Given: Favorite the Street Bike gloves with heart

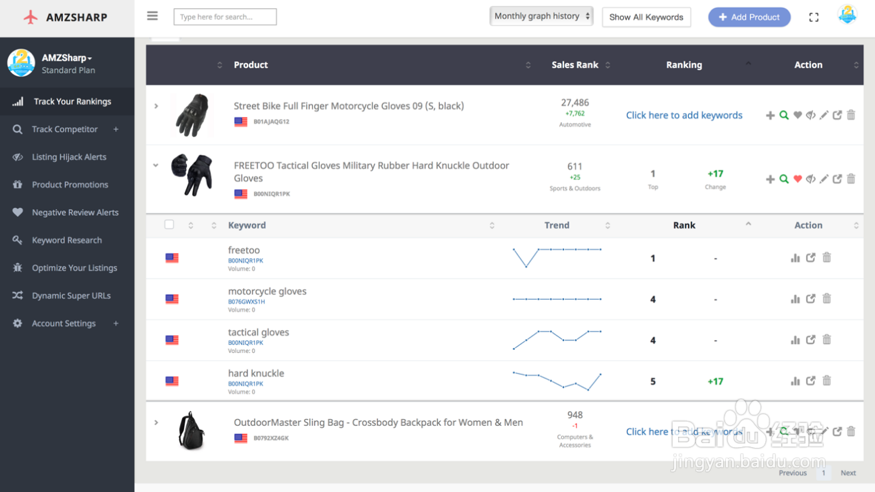Looking at the screenshot, I should tap(797, 115).
